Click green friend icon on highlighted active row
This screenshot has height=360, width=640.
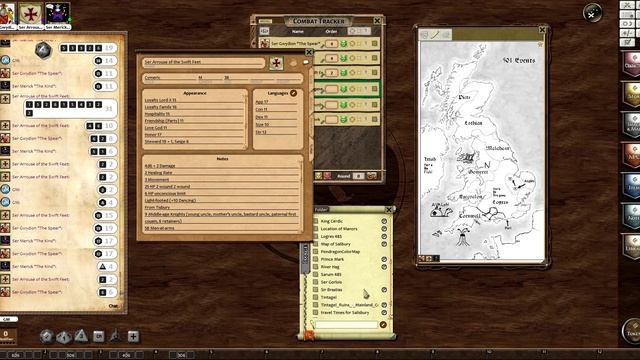click(344, 89)
